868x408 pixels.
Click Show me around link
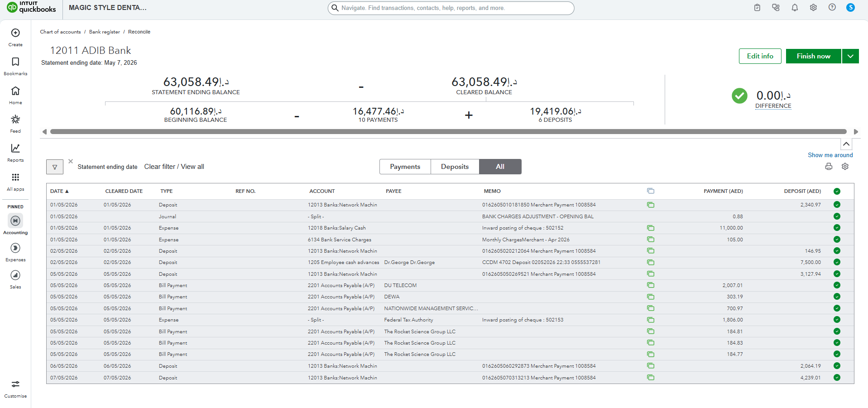coord(830,155)
